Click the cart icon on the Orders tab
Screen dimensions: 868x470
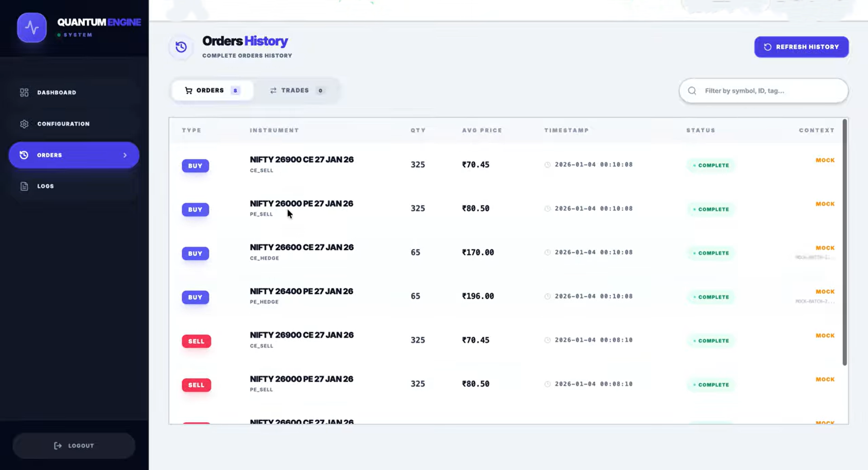(188, 90)
